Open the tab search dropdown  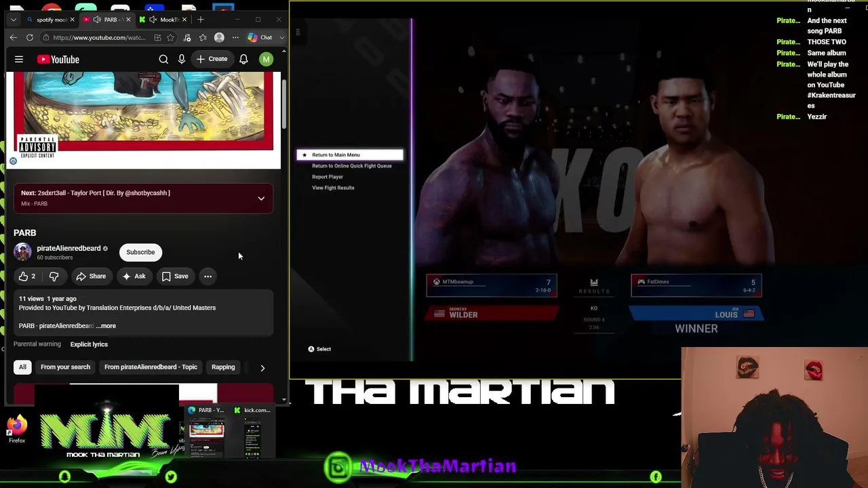tap(13, 20)
